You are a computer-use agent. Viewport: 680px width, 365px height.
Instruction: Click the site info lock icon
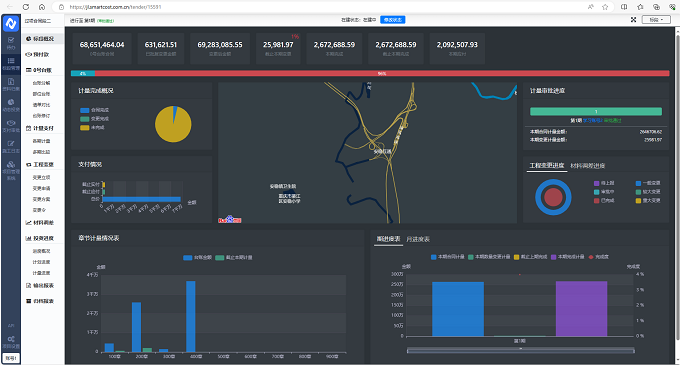tap(62, 7)
